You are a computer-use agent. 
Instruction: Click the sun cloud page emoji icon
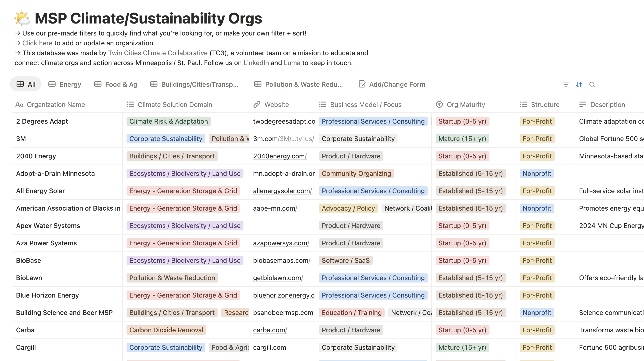22,18
